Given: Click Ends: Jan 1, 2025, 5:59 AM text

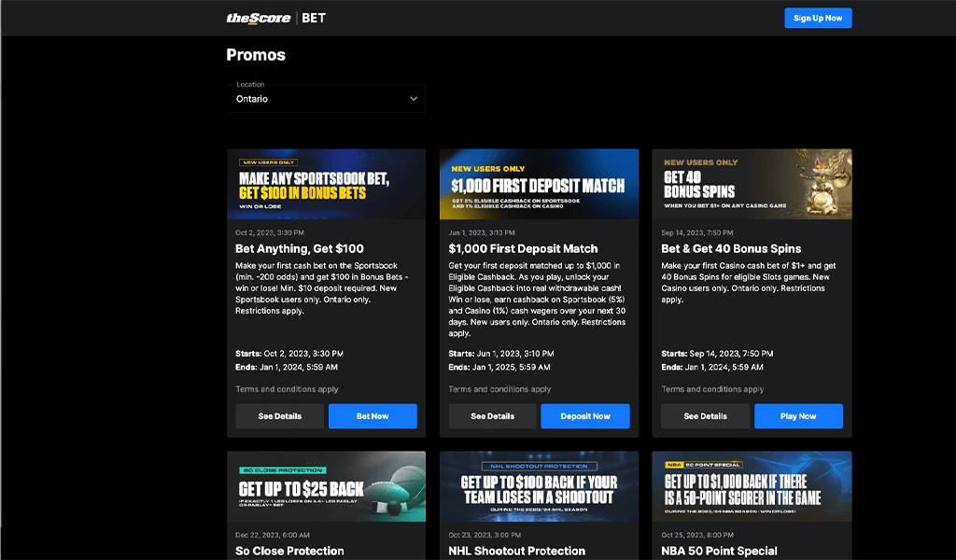Looking at the screenshot, I should 499,368.
